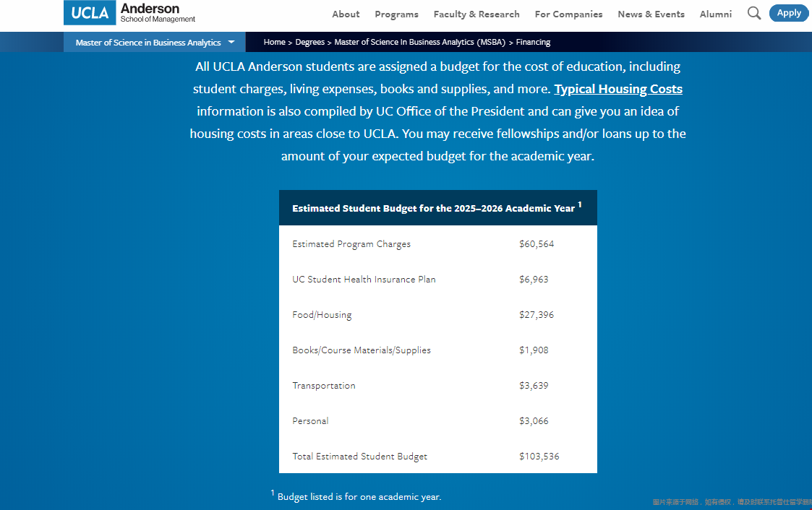Image resolution: width=812 pixels, height=510 pixels.
Task: Open Typical Housing Costs link
Action: (x=618, y=89)
